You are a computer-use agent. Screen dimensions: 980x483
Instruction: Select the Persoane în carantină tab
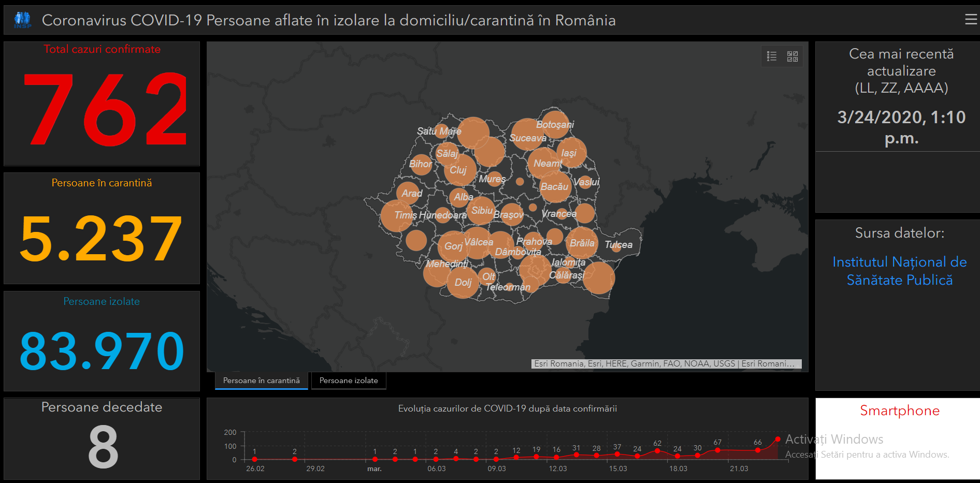point(261,380)
